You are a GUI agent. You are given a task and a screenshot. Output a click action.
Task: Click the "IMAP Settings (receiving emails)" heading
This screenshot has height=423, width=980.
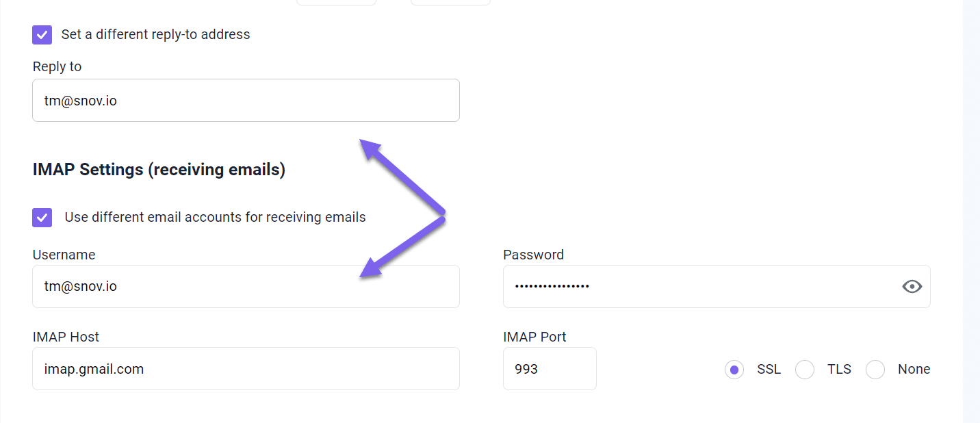(x=159, y=169)
